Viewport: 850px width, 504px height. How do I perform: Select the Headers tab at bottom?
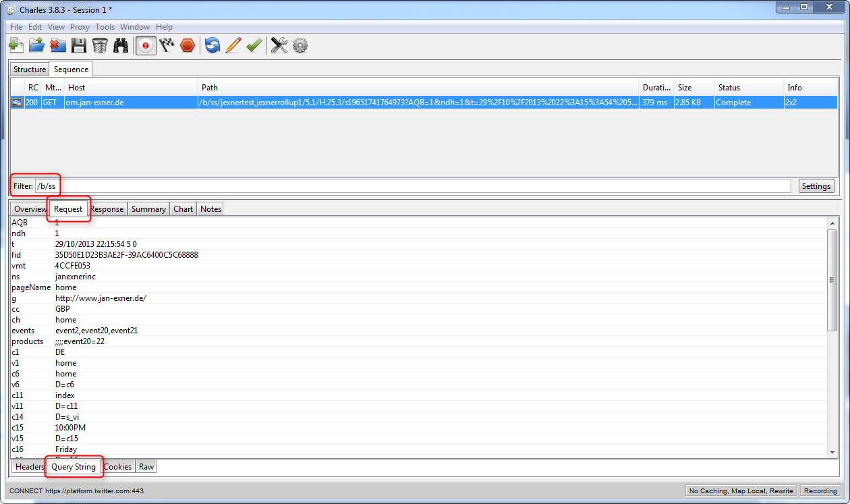point(30,467)
